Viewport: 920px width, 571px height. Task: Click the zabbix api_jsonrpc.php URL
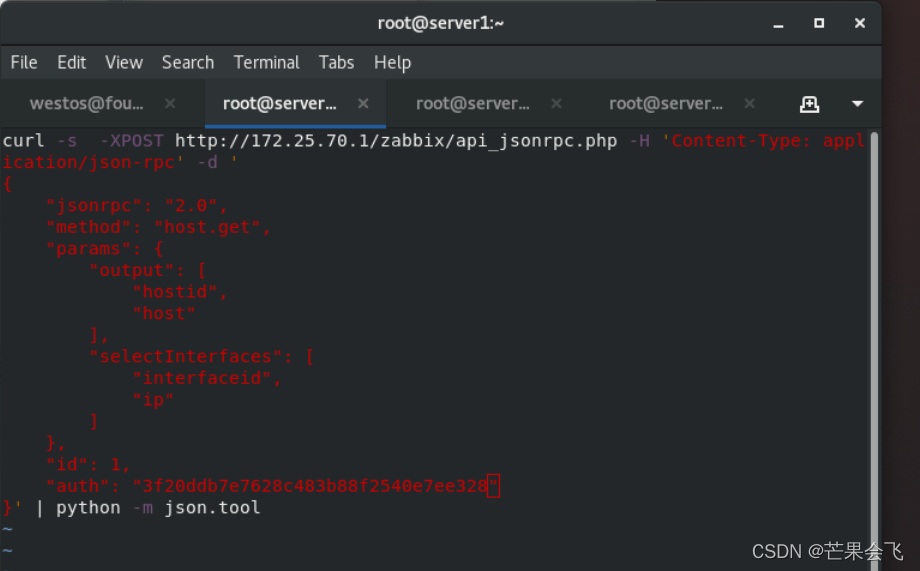tap(396, 141)
